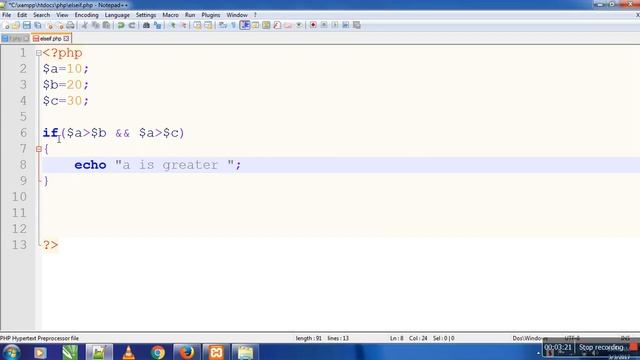Image resolution: width=640 pixels, height=360 pixels.
Task: Click 'length : 91' in the status bar
Action: point(309,338)
